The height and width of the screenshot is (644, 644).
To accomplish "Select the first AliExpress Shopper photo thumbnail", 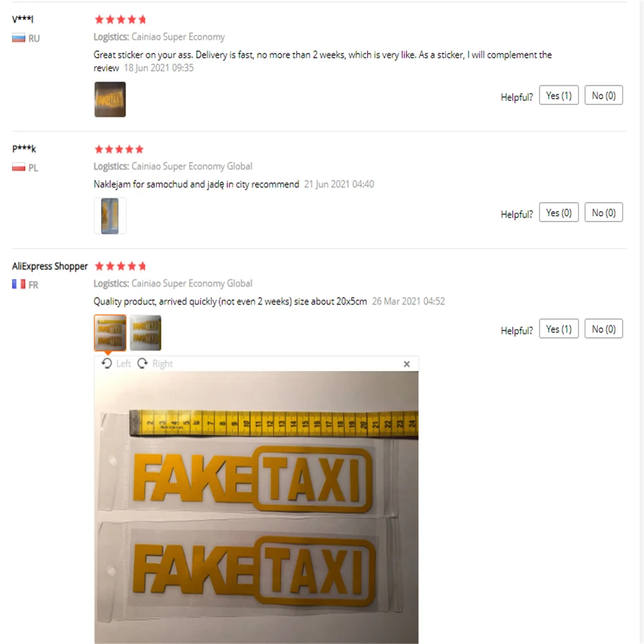I will click(110, 333).
